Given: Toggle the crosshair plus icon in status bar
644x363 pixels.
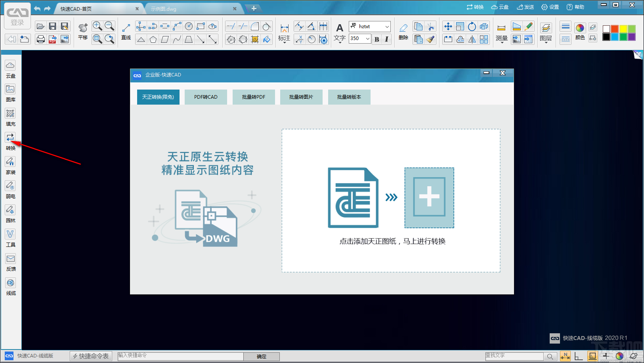Looking at the screenshot, I should pos(606,356).
